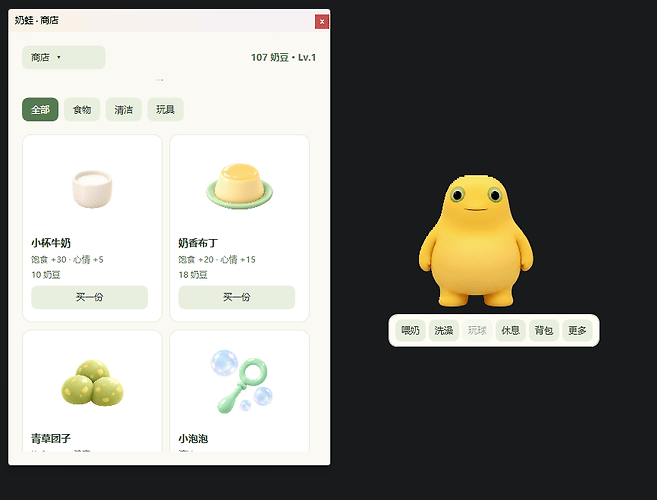Click the small milk cup image
This screenshot has height=500, width=657.
[x=92, y=188]
